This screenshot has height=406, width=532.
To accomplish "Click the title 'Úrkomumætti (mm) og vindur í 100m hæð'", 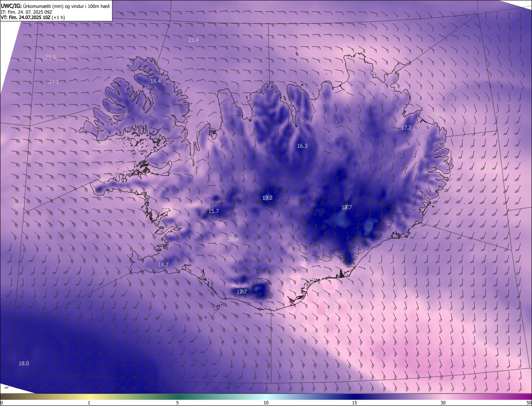I will tap(66, 5).
